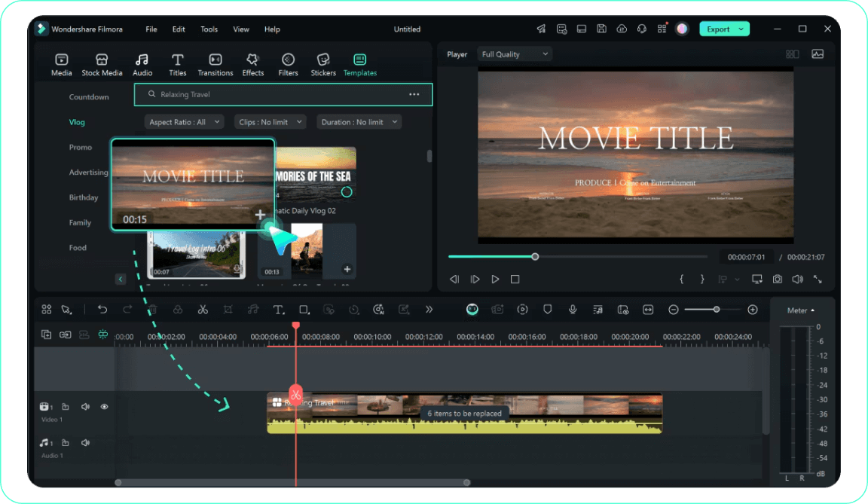Show more timeline tools

tap(429, 310)
